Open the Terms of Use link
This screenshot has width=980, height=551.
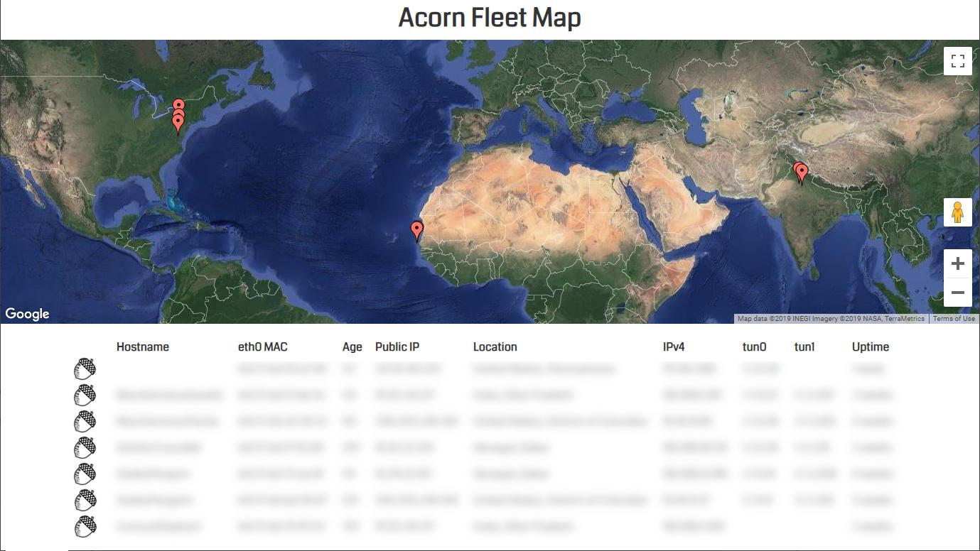(x=954, y=319)
